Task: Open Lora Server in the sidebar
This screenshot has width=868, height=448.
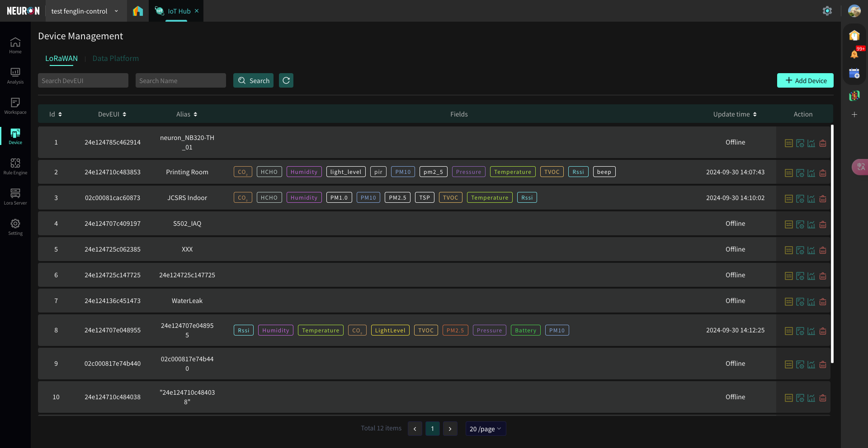Action: tap(15, 197)
